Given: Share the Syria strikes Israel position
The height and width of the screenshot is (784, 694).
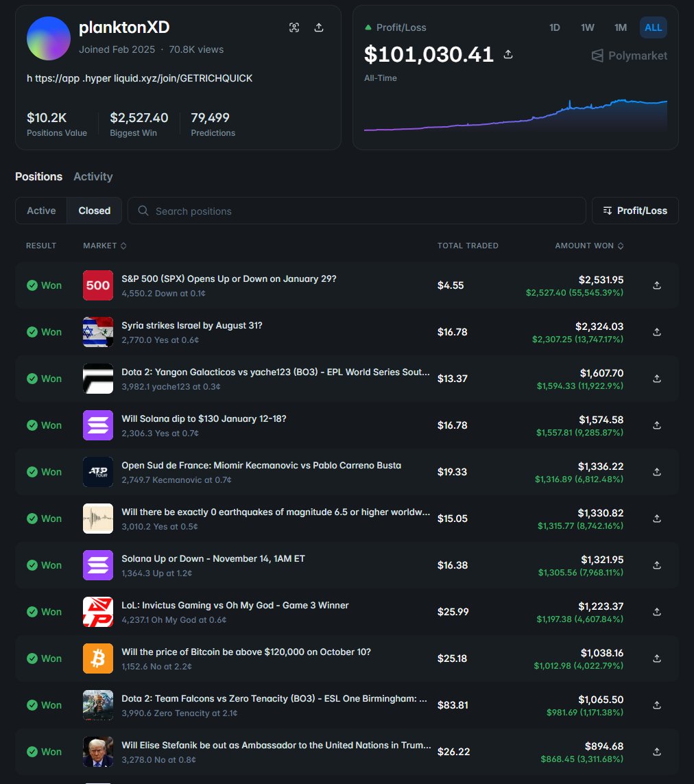Looking at the screenshot, I should pyautogui.click(x=657, y=332).
